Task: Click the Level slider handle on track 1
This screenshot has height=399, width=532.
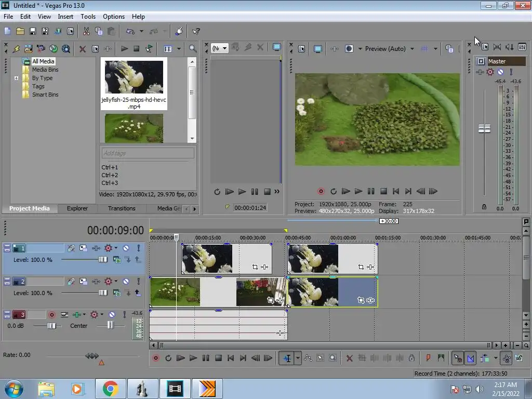Action: (x=103, y=259)
